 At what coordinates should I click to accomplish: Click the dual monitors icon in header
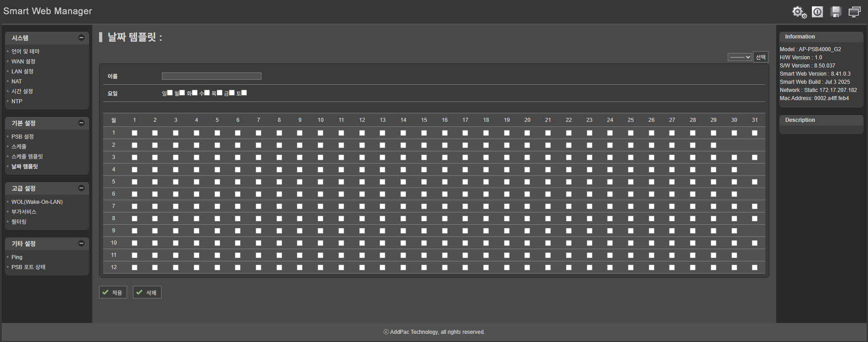tap(854, 12)
